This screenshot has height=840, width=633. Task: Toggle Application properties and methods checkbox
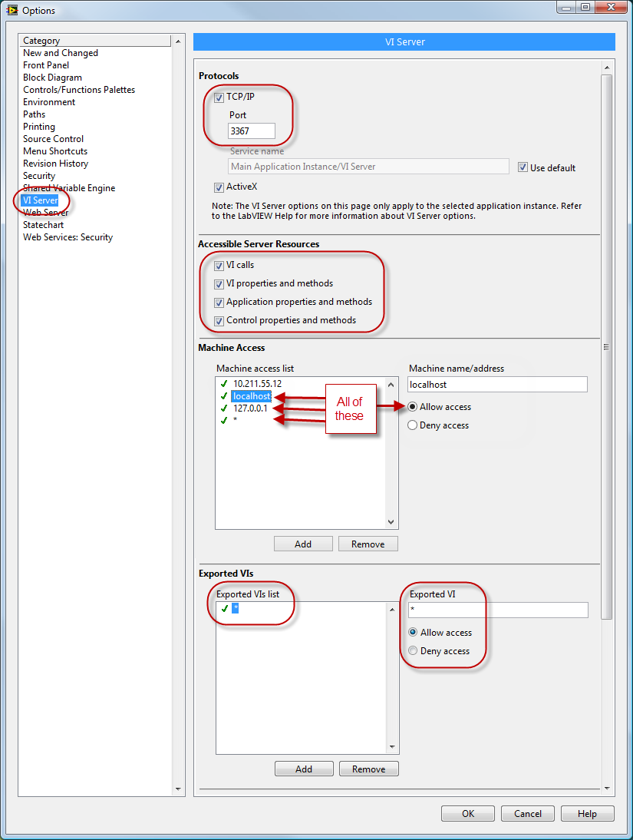point(219,303)
